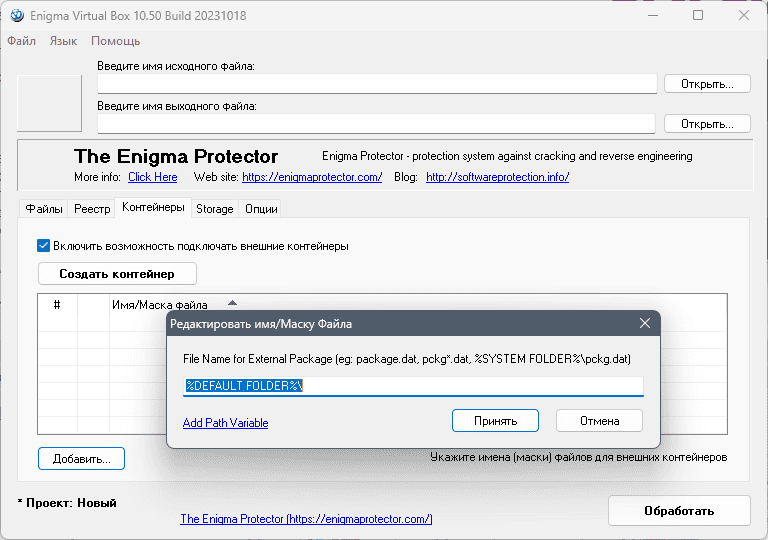Confirm with the Принять button
768x540 pixels.
tap(495, 421)
